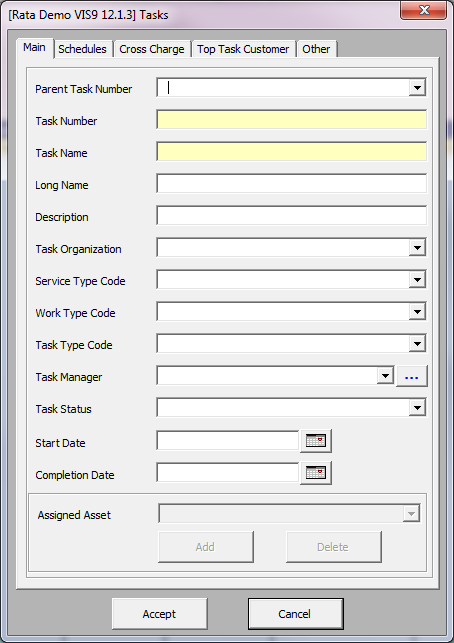Focus the yellow Task Name field
Viewport: 454px width, 643px height.
point(292,152)
